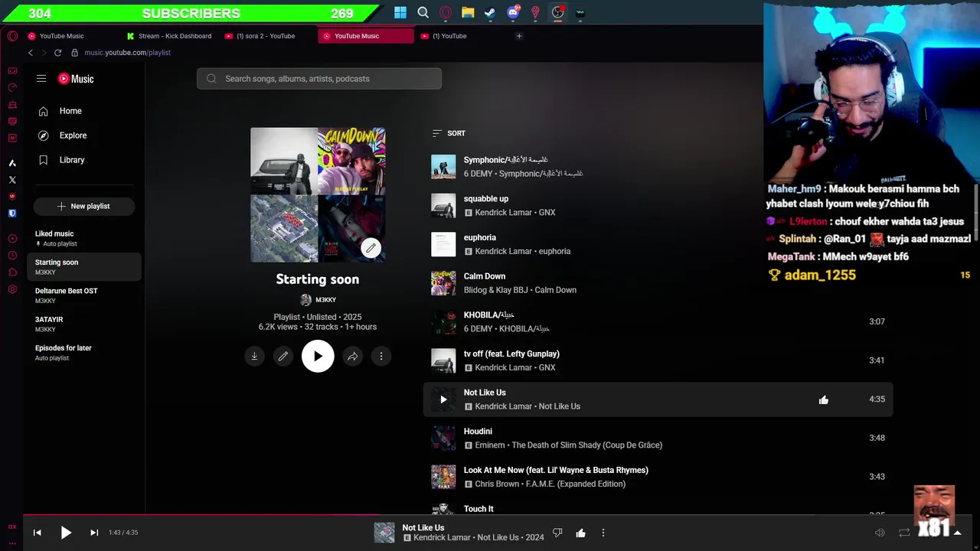Play the Not Like Us row

(443, 399)
